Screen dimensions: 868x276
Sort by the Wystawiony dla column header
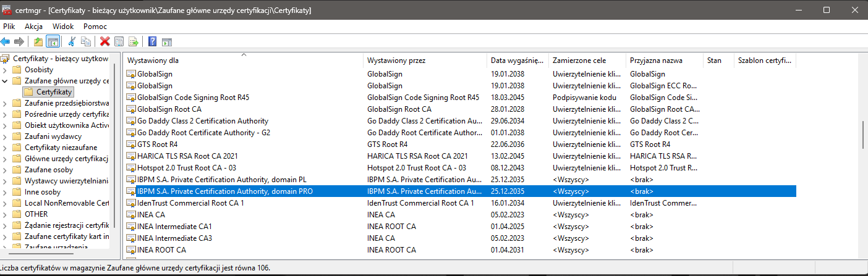(244, 61)
